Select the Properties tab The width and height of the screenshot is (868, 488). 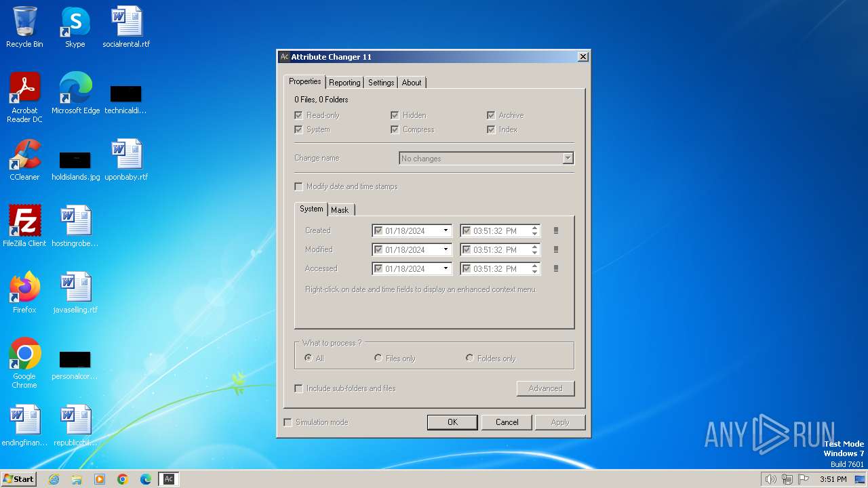point(305,81)
